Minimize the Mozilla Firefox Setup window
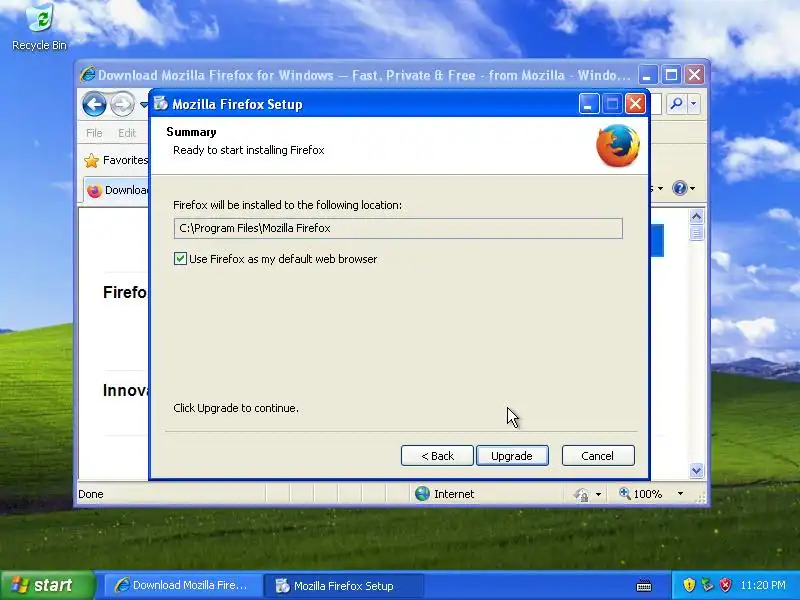This screenshot has width=800, height=600. point(589,104)
